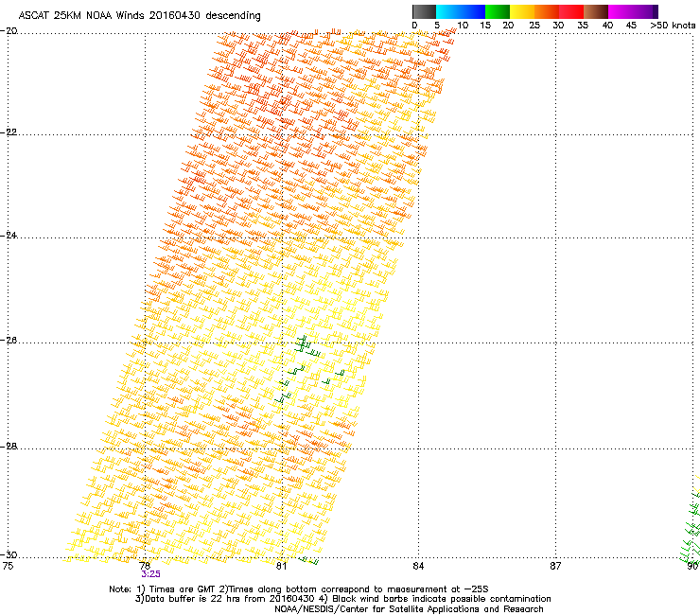Click the legend value label 40

click(607, 26)
